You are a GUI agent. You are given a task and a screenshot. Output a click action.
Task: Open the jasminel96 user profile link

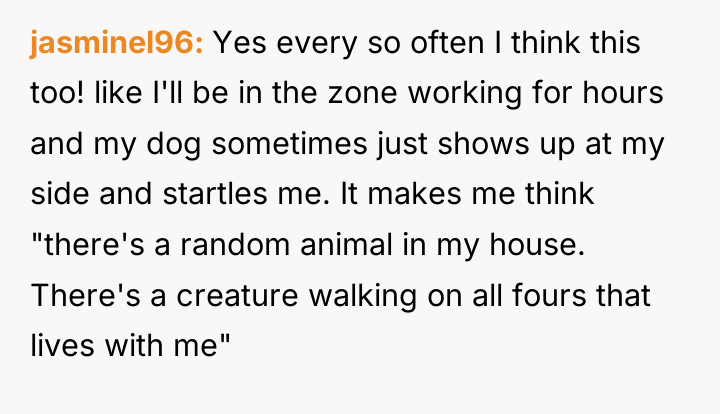(116, 44)
